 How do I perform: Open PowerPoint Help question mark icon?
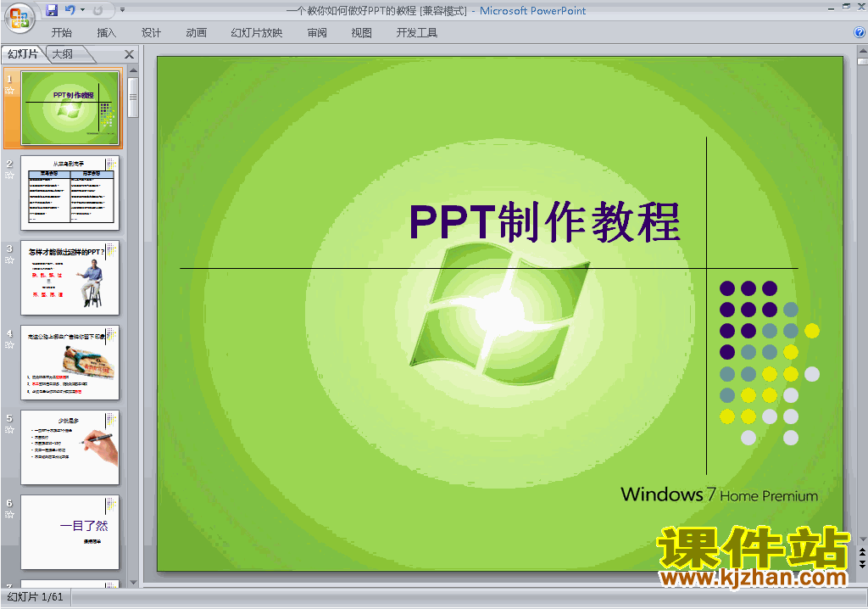coord(860,33)
